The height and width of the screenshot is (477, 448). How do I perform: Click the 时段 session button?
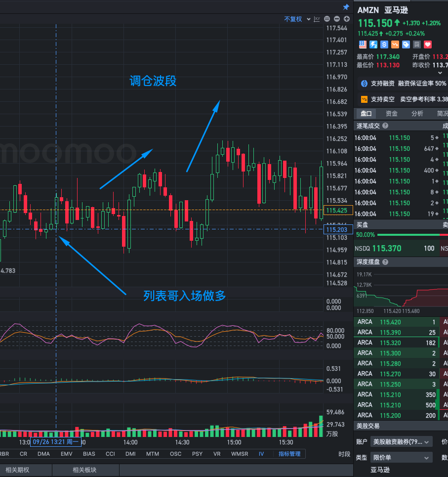[344, 454]
